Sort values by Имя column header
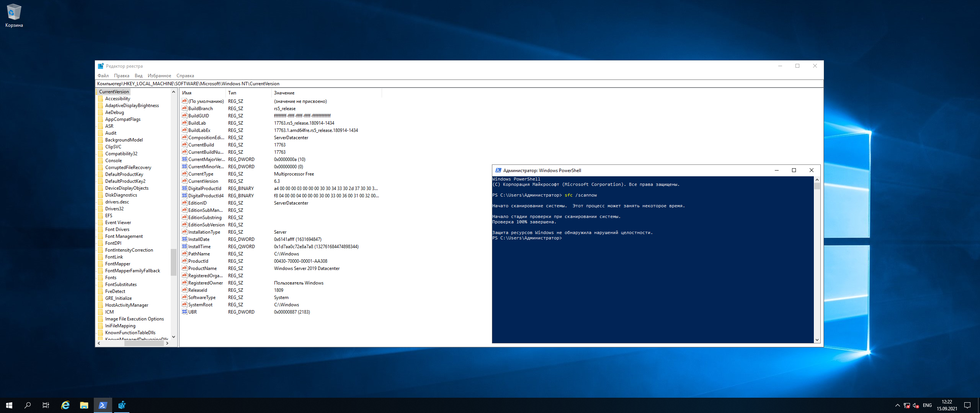This screenshot has width=980, height=413. tap(203, 93)
